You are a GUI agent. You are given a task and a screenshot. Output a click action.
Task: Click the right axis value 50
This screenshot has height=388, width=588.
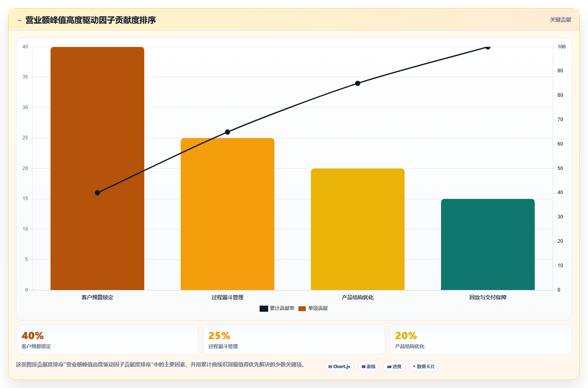[560, 168]
